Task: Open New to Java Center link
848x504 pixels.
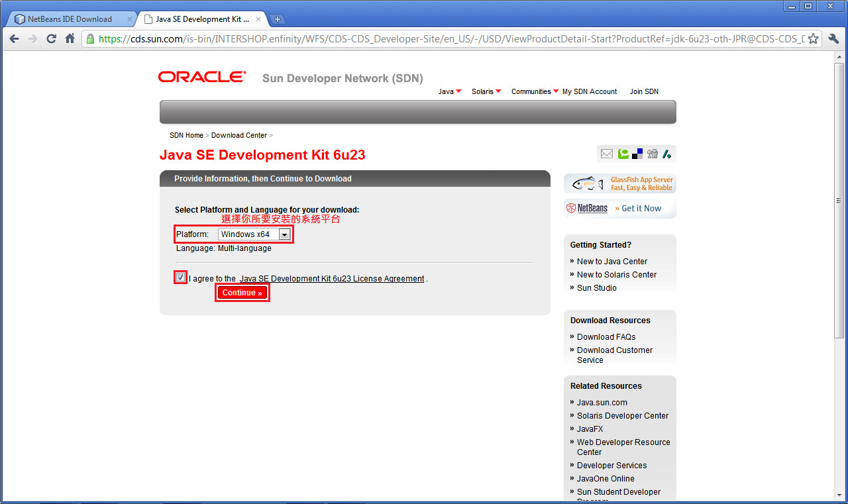Action: tap(612, 262)
